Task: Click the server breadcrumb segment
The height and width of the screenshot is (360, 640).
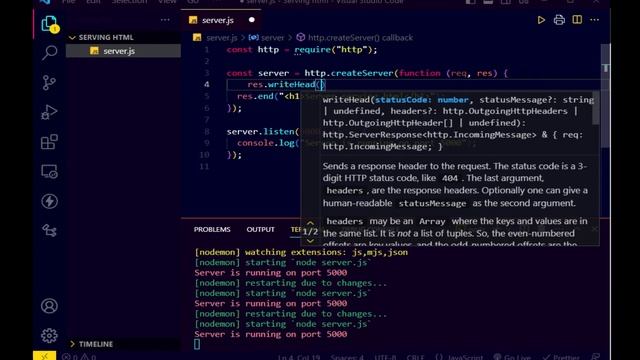Action: point(272,38)
